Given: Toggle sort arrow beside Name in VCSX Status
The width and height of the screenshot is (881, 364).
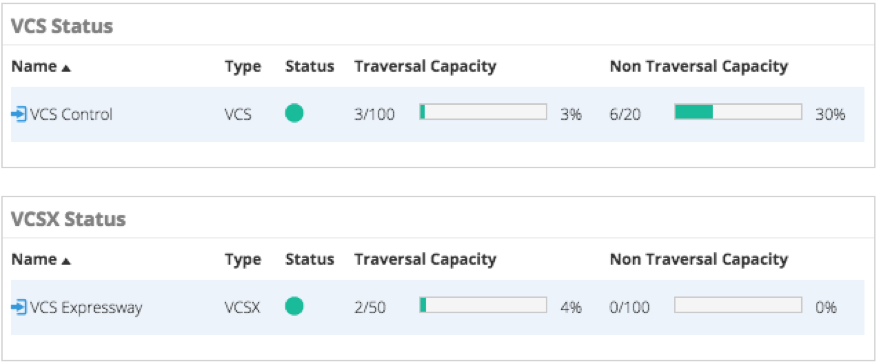Looking at the screenshot, I should [66, 261].
